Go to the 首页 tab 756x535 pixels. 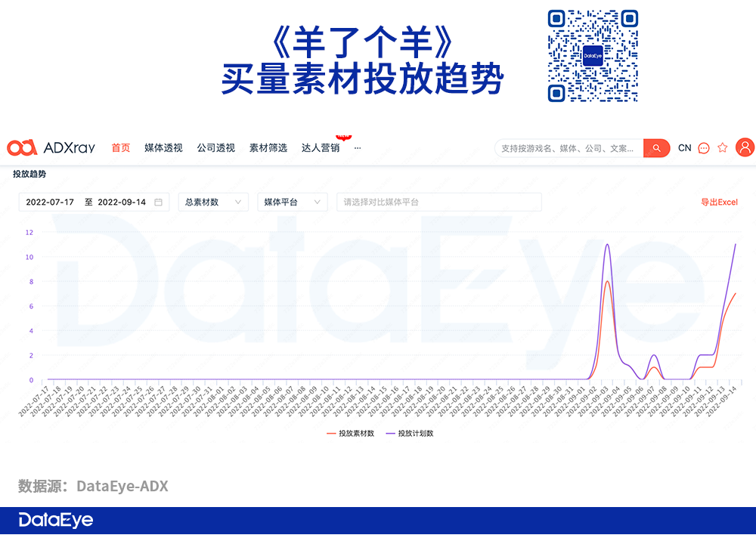(120, 148)
